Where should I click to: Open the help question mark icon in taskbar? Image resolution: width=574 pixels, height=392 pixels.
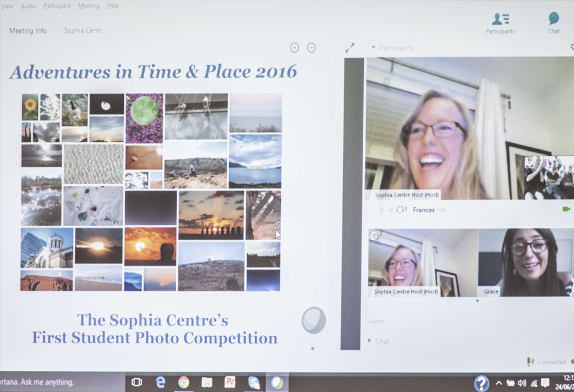click(481, 383)
